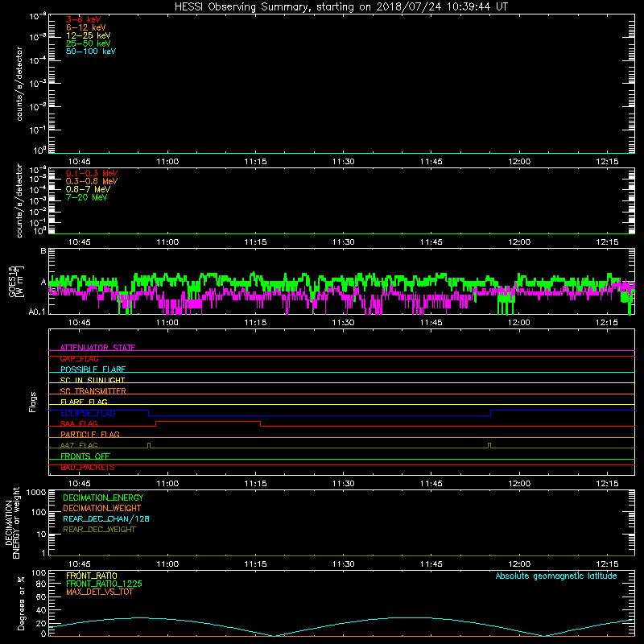Screen dimensions: 644x644
Task: Click counts/s/detector label of the keV panel
Action: [19, 84]
